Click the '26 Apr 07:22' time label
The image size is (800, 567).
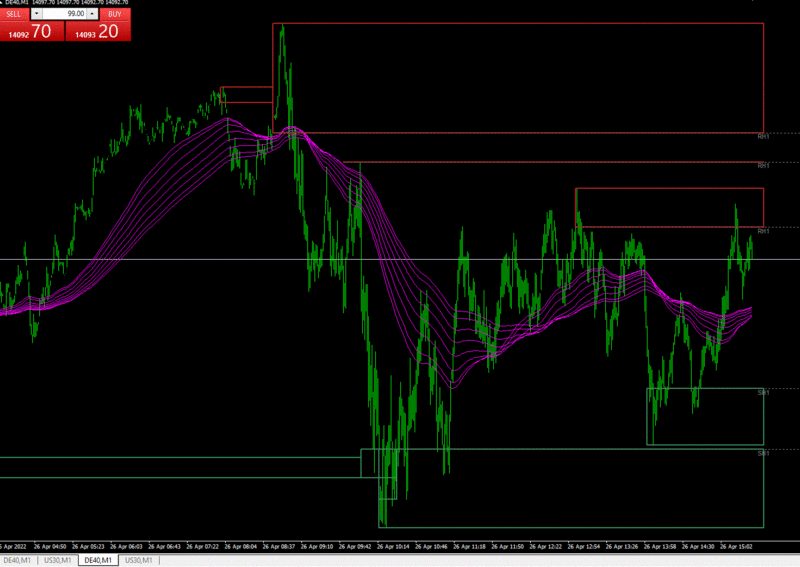point(203,547)
